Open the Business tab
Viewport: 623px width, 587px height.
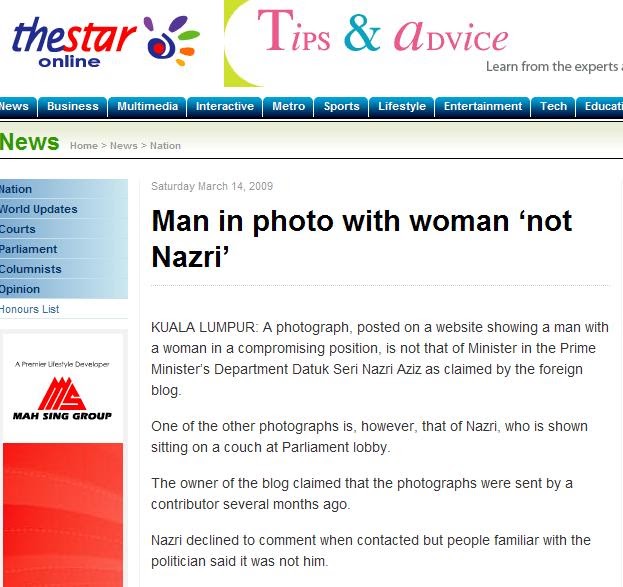73,107
